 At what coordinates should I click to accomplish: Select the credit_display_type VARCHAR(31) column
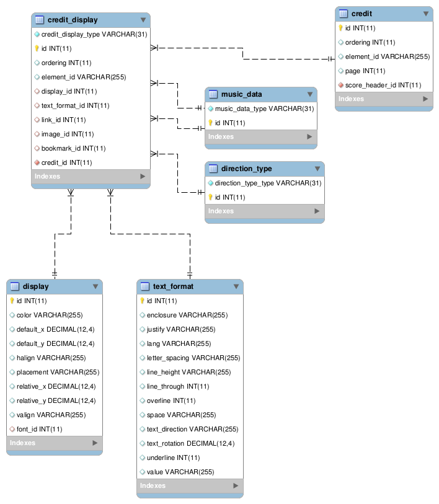[94, 35]
